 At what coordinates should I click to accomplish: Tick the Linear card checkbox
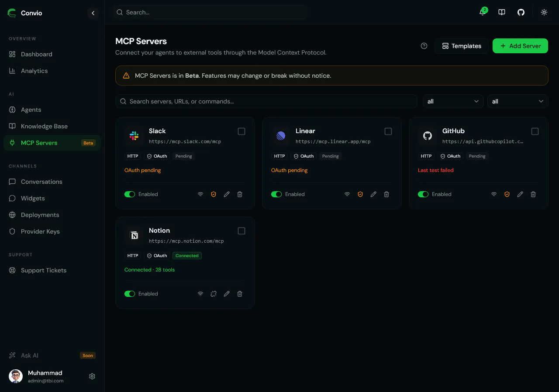coord(388,131)
